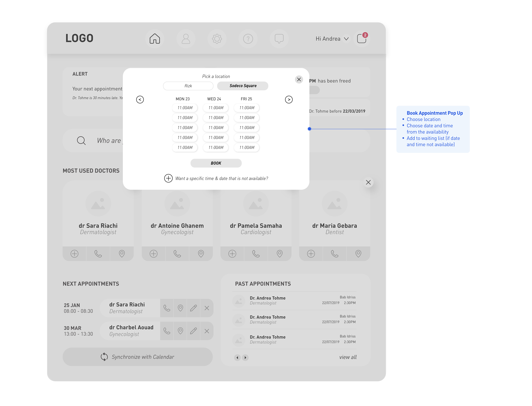This screenshot has width=532, height=406.
Task: Go to next dates with right arrow
Action: click(289, 100)
